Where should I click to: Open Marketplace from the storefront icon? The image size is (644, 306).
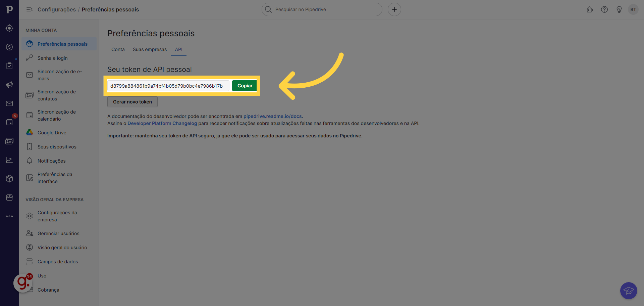[9, 198]
